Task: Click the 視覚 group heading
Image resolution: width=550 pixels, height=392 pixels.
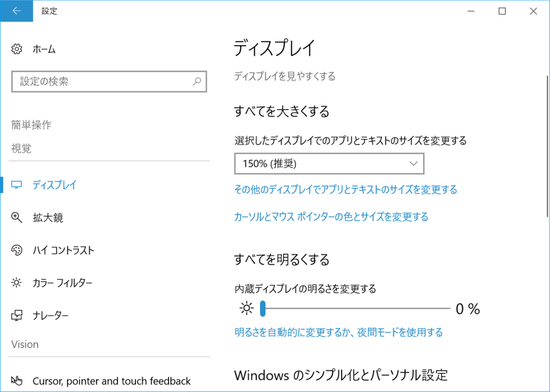Action: pos(21,148)
